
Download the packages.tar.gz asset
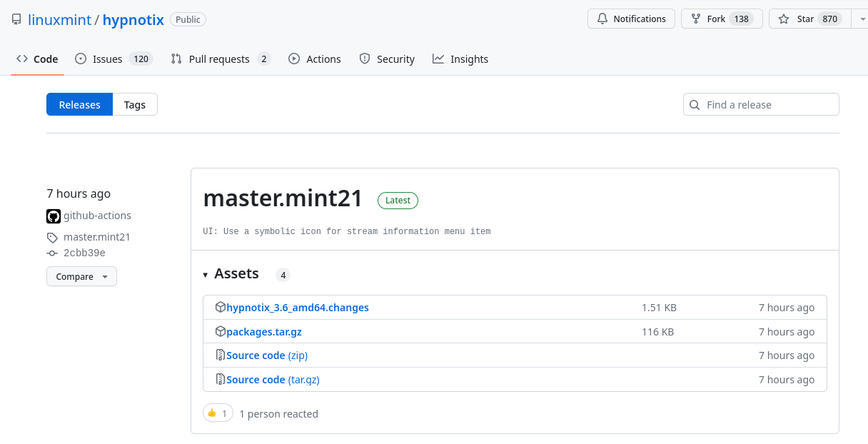[263, 332]
